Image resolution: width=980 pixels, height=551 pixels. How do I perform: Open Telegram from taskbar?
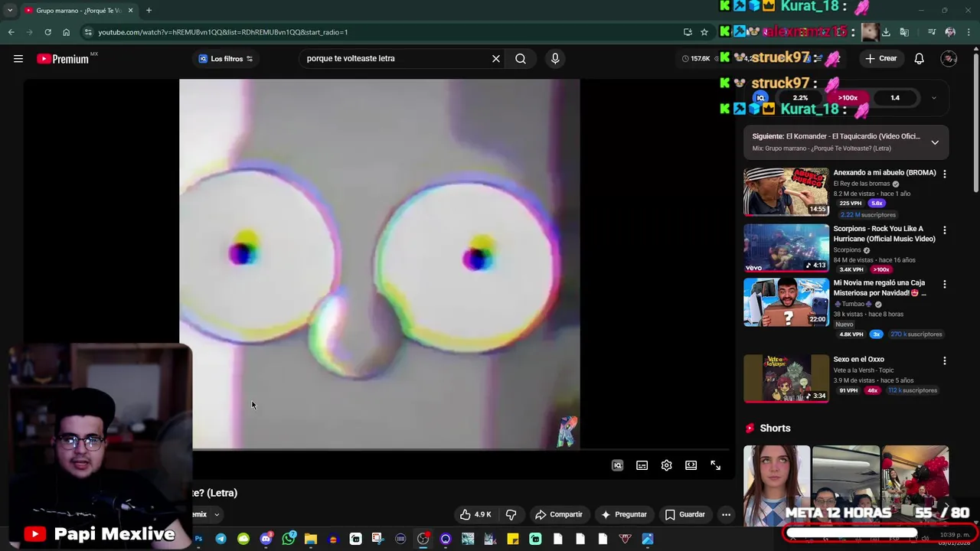(220, 539)
